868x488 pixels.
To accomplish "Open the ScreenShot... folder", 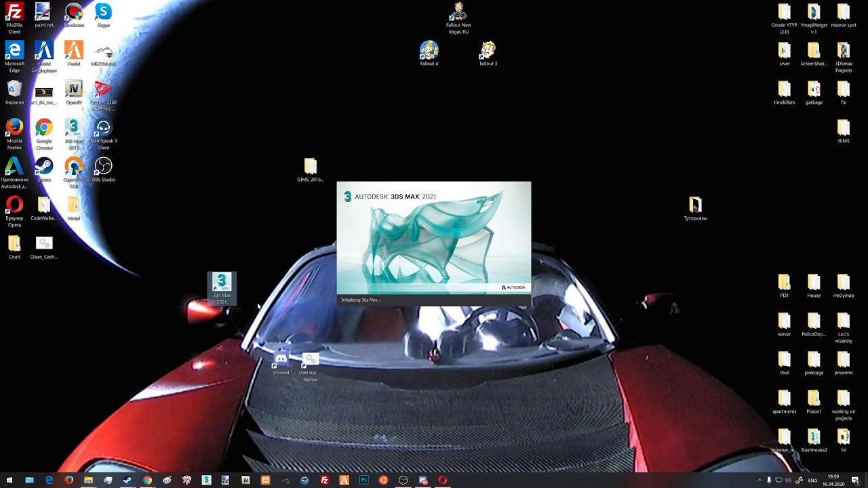I will coord(814,54).
